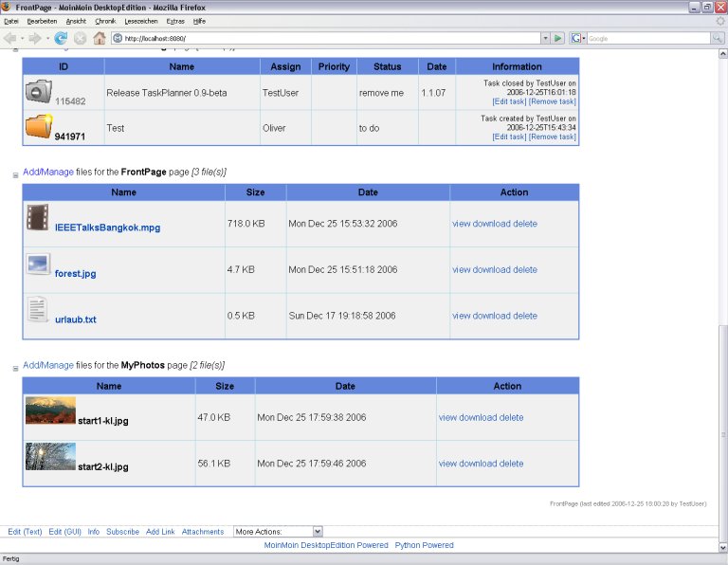Click Remove task for task 941971

(x=552, y=137)
